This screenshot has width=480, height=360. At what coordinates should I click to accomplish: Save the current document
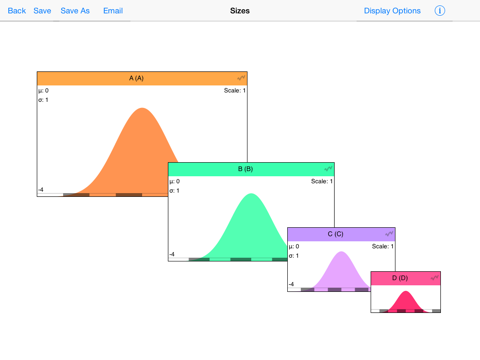click(42, 11)
